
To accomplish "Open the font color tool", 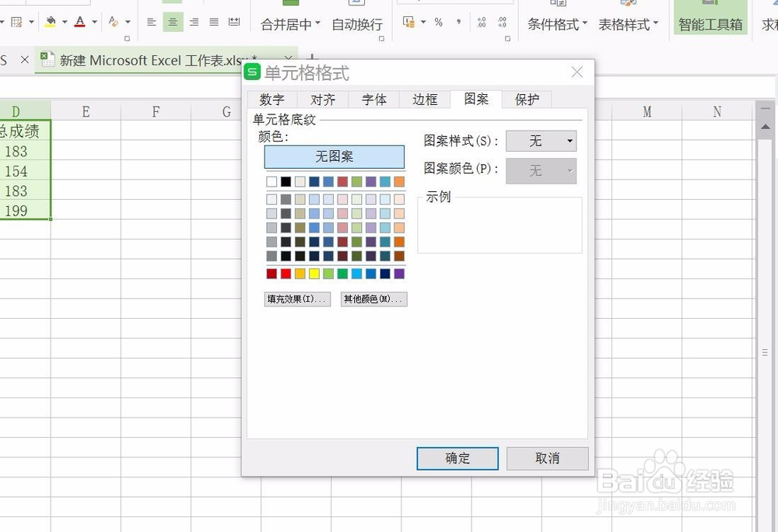I will [x=79, y=22].
